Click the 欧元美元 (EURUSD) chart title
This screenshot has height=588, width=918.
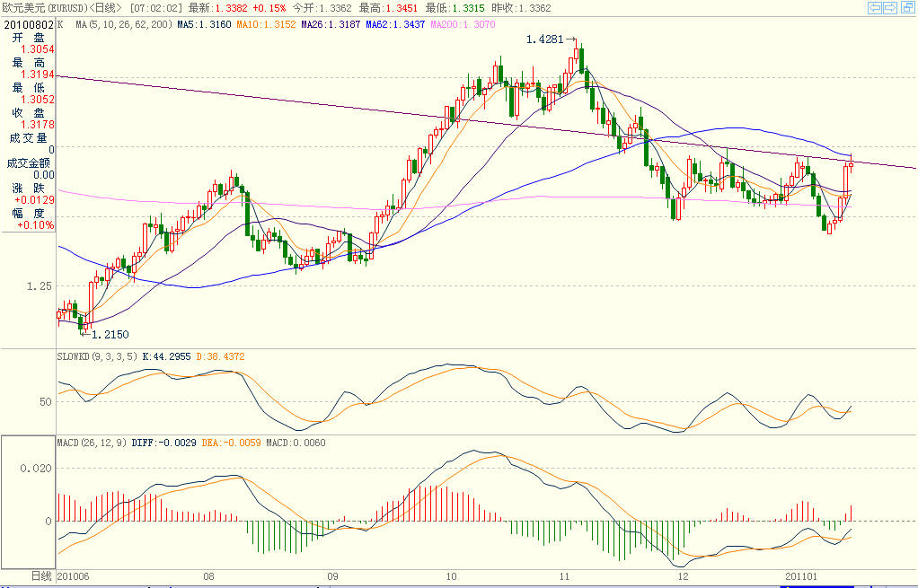[x=43, y=8]
